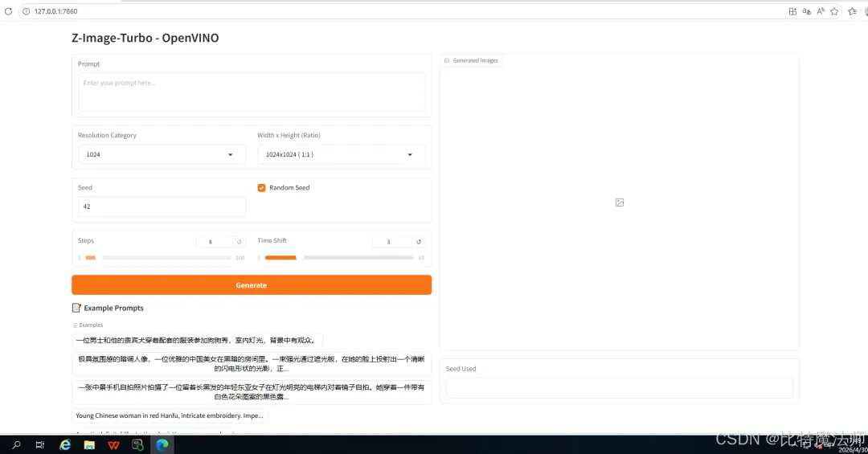Open the browser apps grid icon
The width and height of the screenshot is (868, 454).
(792, 11)
